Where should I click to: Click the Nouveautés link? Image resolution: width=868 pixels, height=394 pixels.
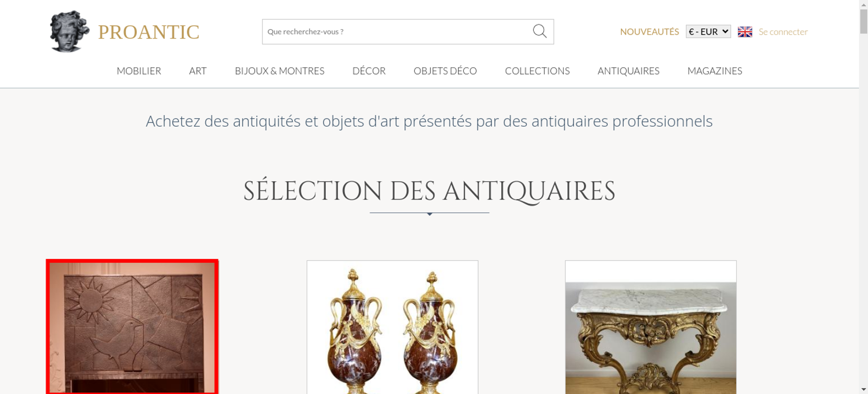649,32
